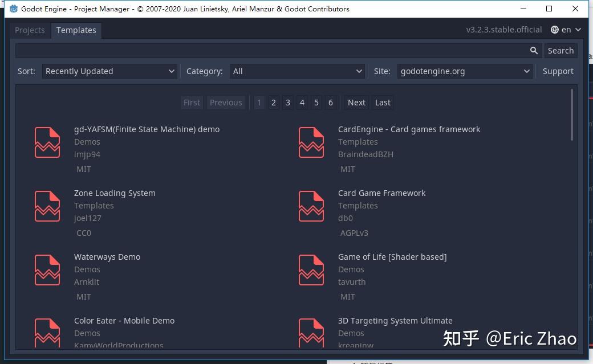Click the gd-YAFSM demo asset icon
The image size is (593, 364).
click(x=47, y=142)
